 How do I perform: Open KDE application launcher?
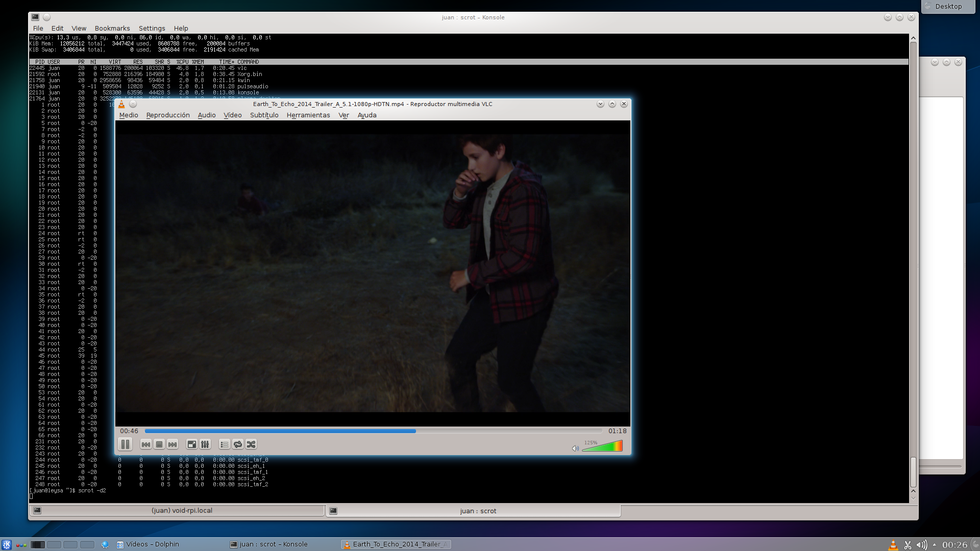click(7, 544)
